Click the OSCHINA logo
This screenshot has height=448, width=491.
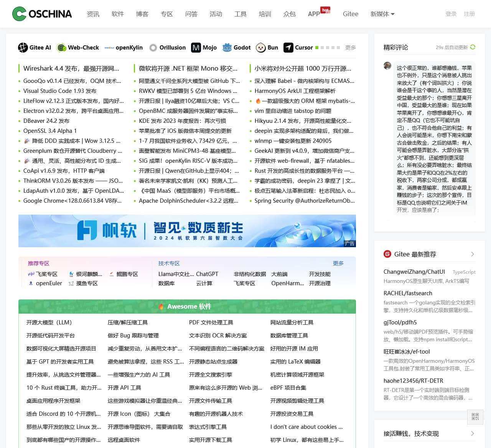click(x=42, y=14)
